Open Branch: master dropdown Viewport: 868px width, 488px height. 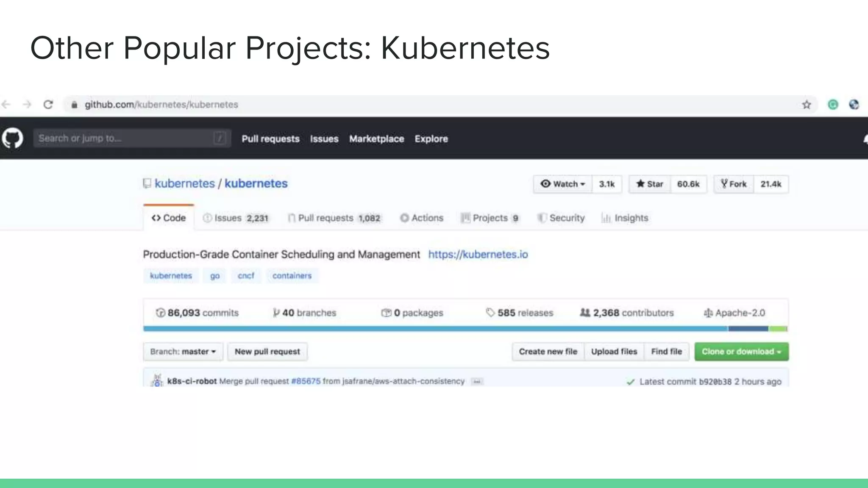click(183, 352)
